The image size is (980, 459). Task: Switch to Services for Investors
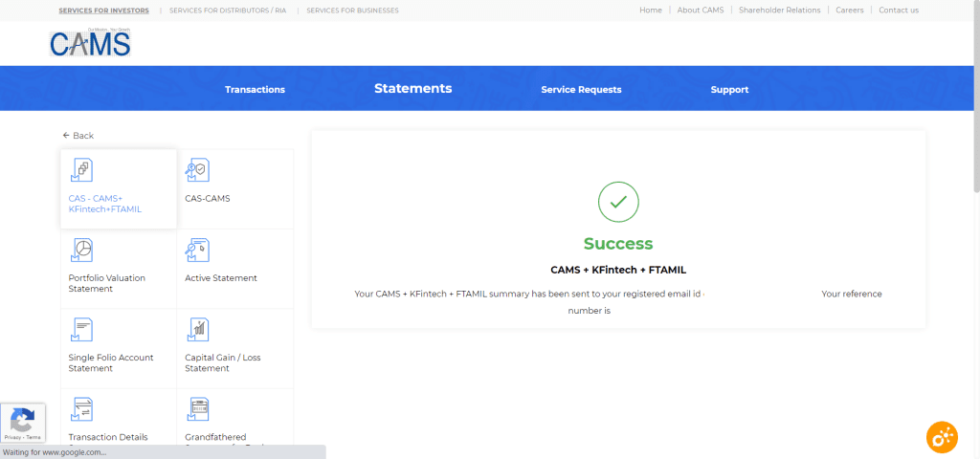click(103, 11)
